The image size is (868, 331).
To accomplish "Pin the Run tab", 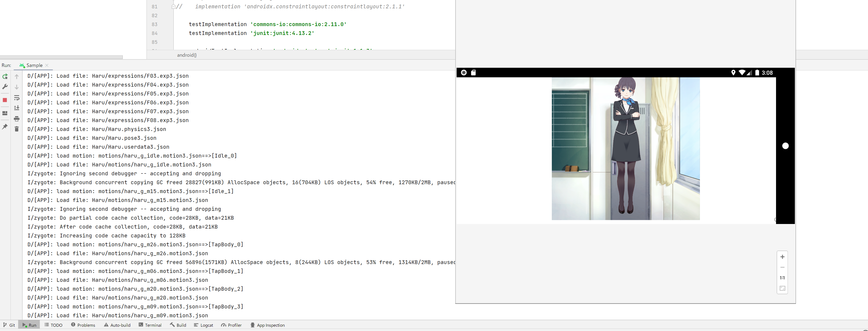I will [5, 127].
